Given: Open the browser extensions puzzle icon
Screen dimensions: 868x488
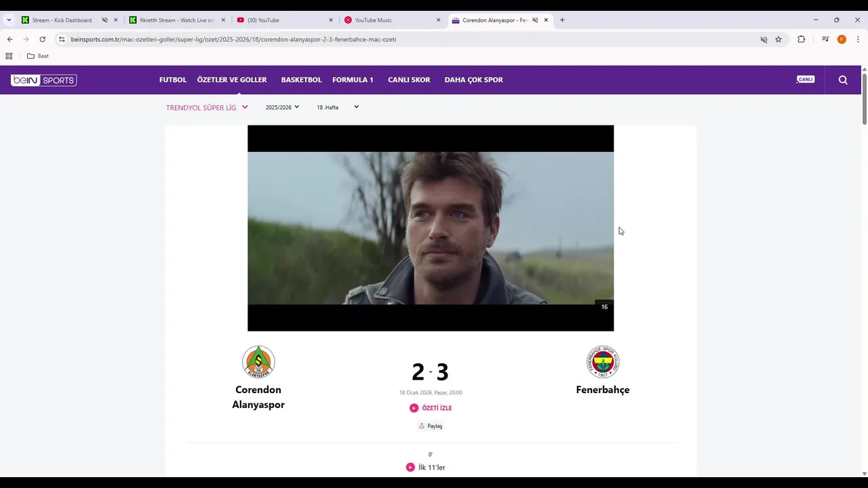Looking at the screenshot, I should 801,39.
